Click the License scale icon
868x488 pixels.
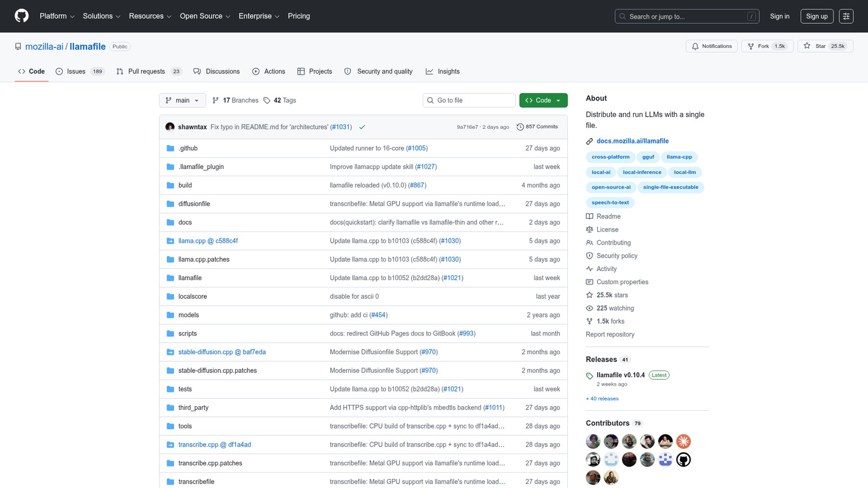click(x=589, y=230)
